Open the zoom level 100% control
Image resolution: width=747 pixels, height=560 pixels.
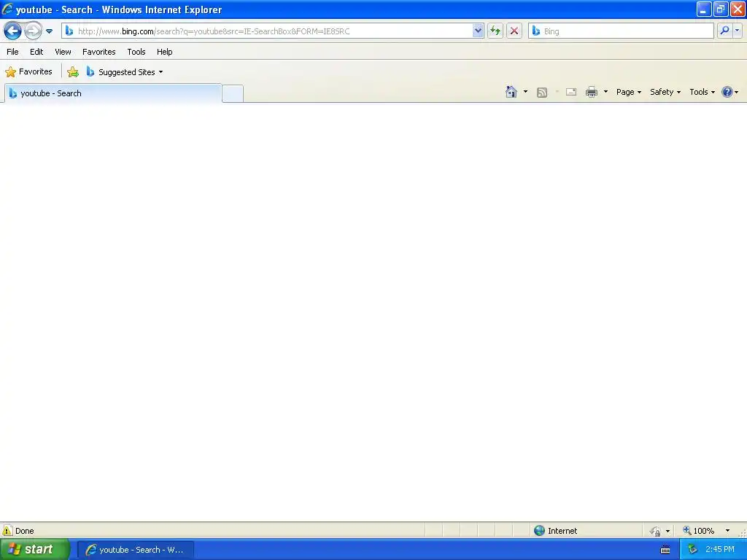(699, 531)
